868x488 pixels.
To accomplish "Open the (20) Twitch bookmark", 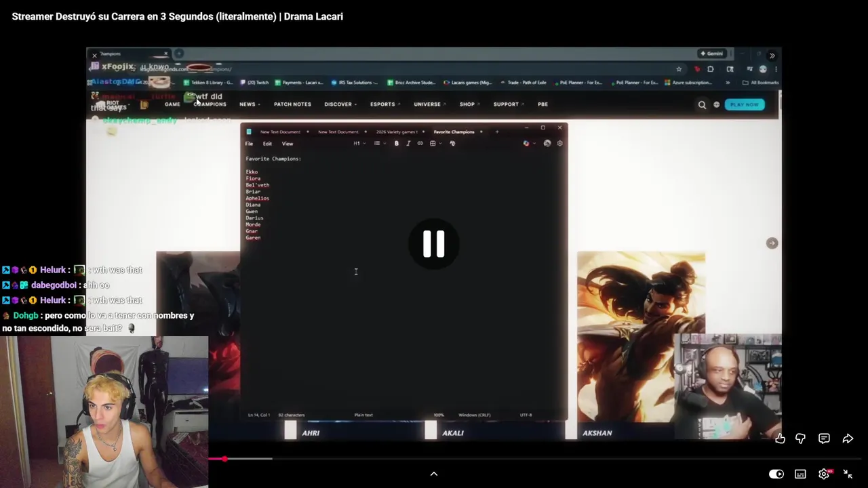I will 254,83.
